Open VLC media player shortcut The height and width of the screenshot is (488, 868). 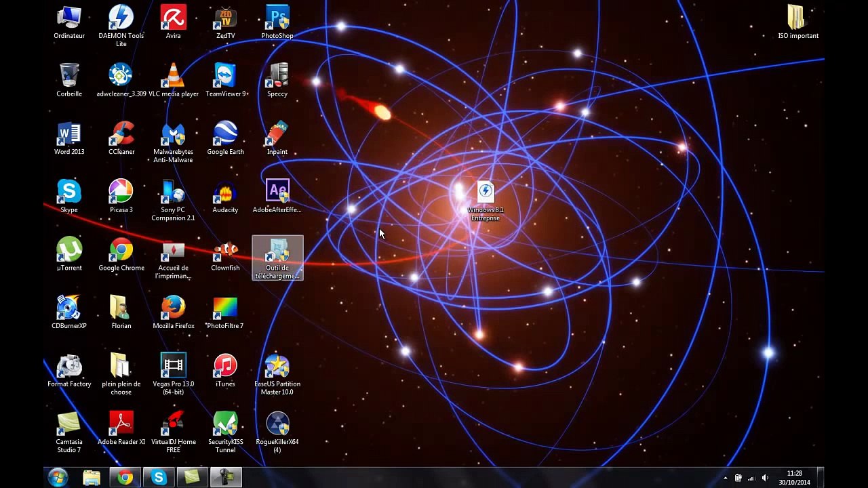[174, 81]
